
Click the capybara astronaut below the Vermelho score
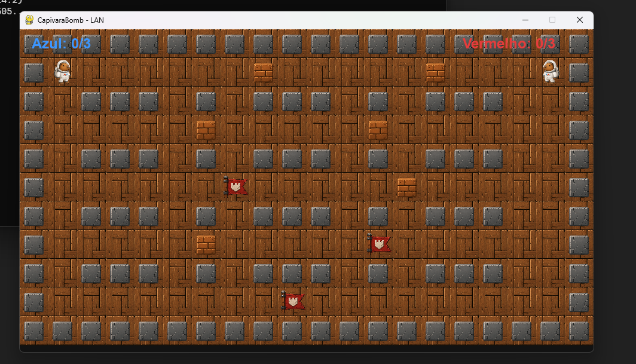(x=551, y=71)
